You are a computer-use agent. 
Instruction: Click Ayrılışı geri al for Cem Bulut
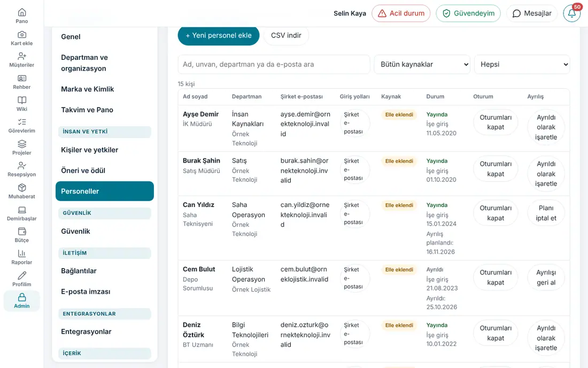(546, 278)
